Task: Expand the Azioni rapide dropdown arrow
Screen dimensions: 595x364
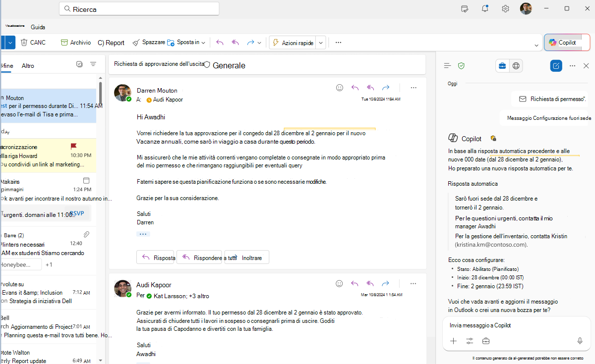Action: 321,43
